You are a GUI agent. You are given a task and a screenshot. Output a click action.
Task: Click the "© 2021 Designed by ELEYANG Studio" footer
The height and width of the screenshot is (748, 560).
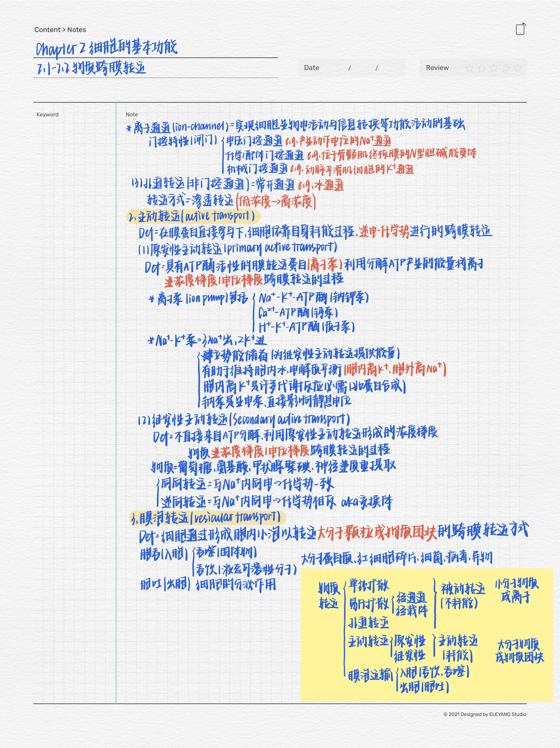pos(485,714)
